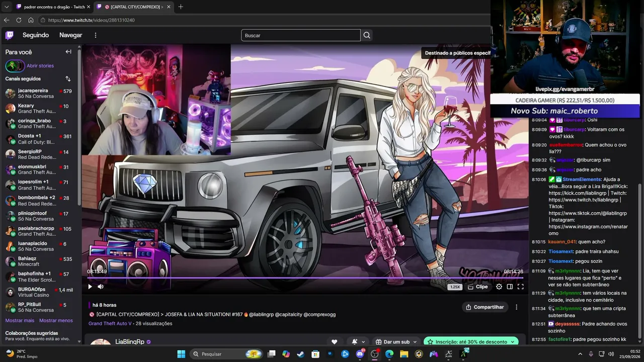This screenshot has width=644, height=362.
Task: Open the tab list dropdown arrow
Action: [x=7, y=7]
